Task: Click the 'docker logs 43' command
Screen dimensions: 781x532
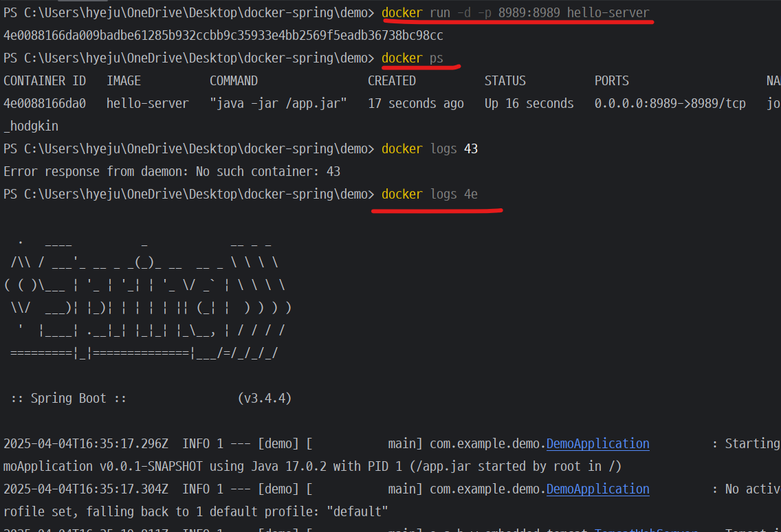Action: point(430,148)
